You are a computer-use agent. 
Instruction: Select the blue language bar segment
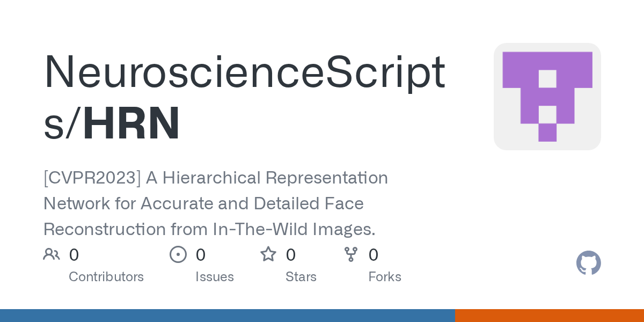tap(228, 316)
